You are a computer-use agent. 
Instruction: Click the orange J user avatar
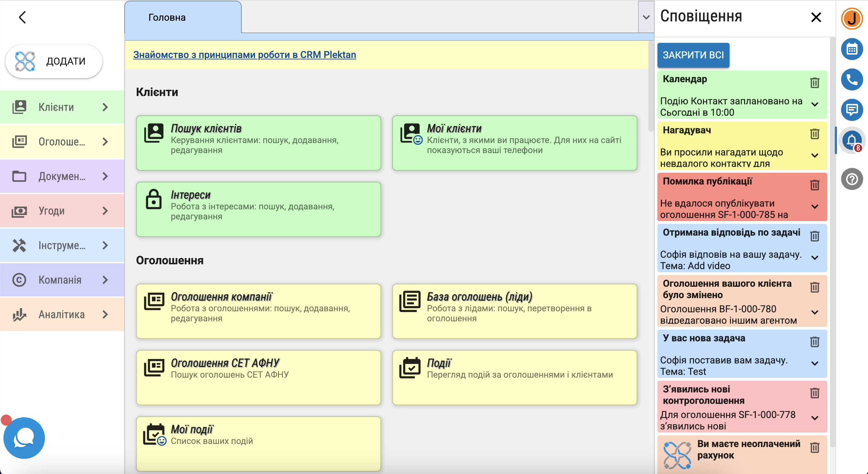coord(851,19)
